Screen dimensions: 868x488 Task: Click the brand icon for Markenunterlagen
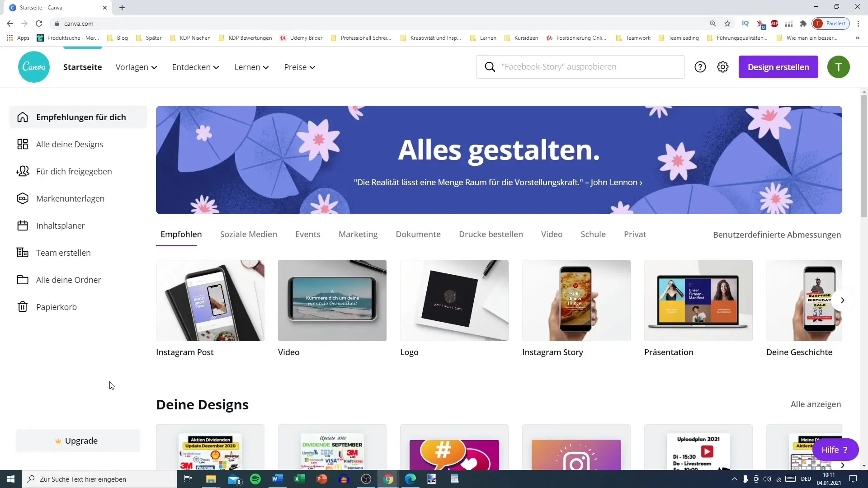coord(23,198)
